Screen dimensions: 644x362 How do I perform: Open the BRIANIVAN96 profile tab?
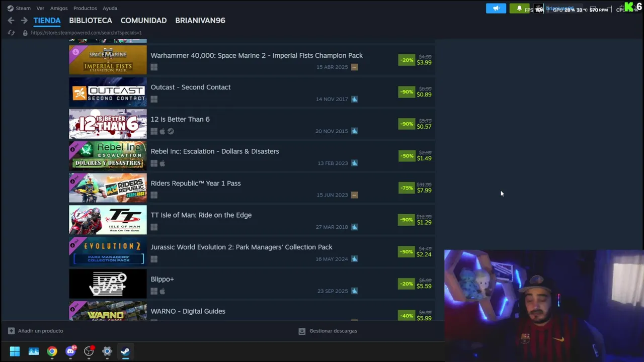coord(200,21)
